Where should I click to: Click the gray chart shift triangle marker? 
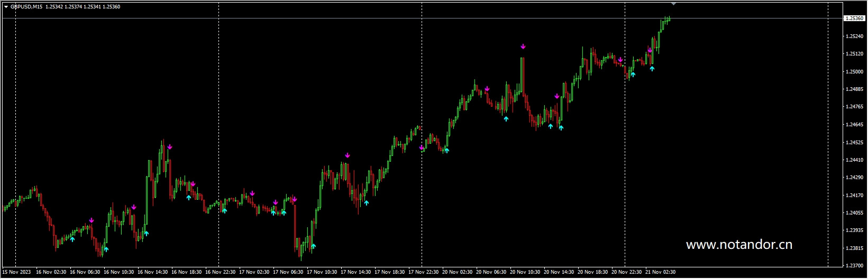[673, 4]
